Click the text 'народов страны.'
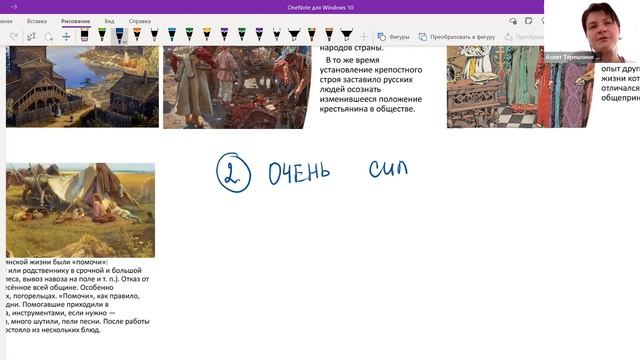This screenshot has height=360, width=640. click(351, 49)
